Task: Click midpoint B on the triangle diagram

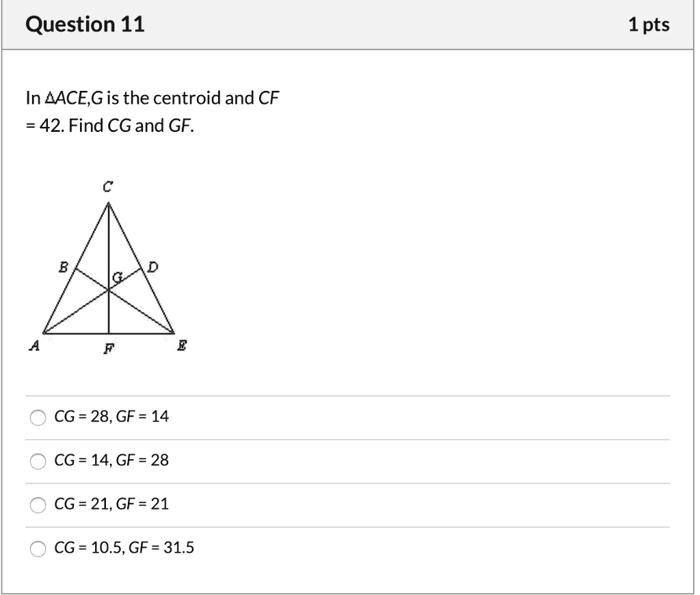Action: click(x=64, y=266)
